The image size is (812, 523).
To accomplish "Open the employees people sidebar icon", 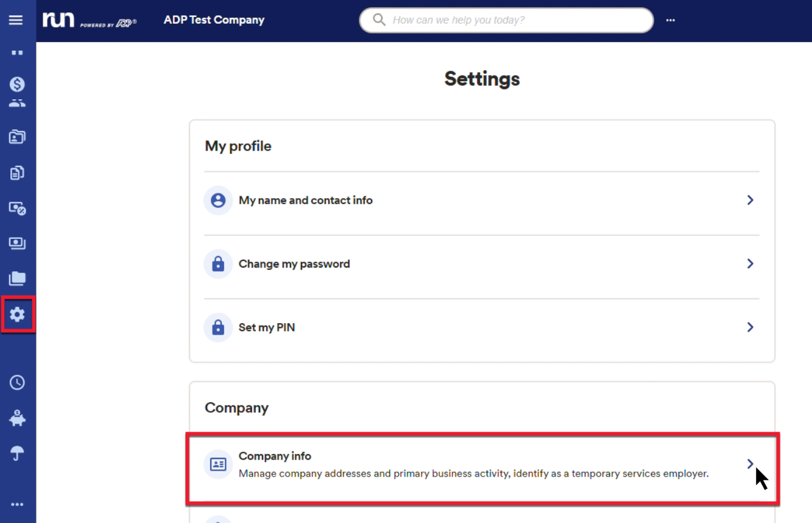I will pos(17,103).
